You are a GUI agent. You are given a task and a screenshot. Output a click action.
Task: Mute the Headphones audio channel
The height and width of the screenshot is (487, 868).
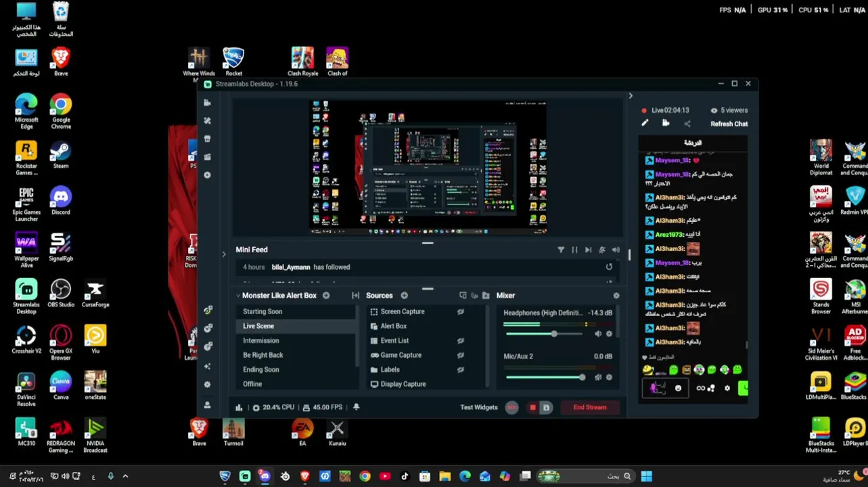(598, 333)
